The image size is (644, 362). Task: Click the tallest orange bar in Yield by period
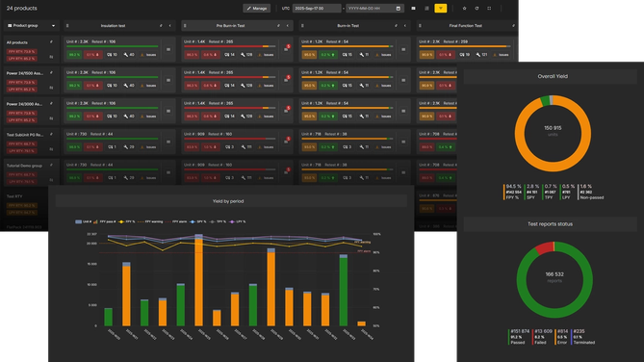click(198, 281)
